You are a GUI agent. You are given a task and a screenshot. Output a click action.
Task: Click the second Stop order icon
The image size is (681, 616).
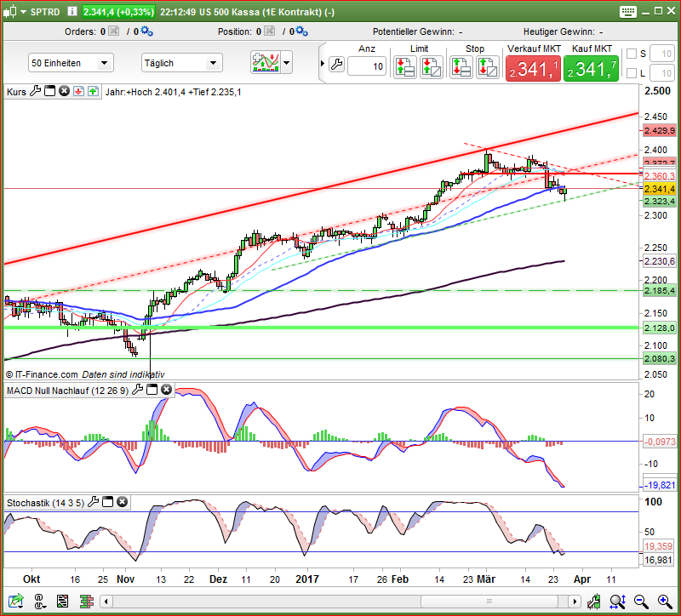click(x=487, y=67)
